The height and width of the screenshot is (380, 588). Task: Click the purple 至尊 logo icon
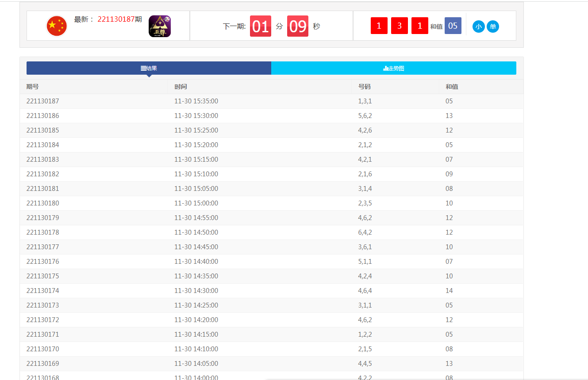(160, 26)
